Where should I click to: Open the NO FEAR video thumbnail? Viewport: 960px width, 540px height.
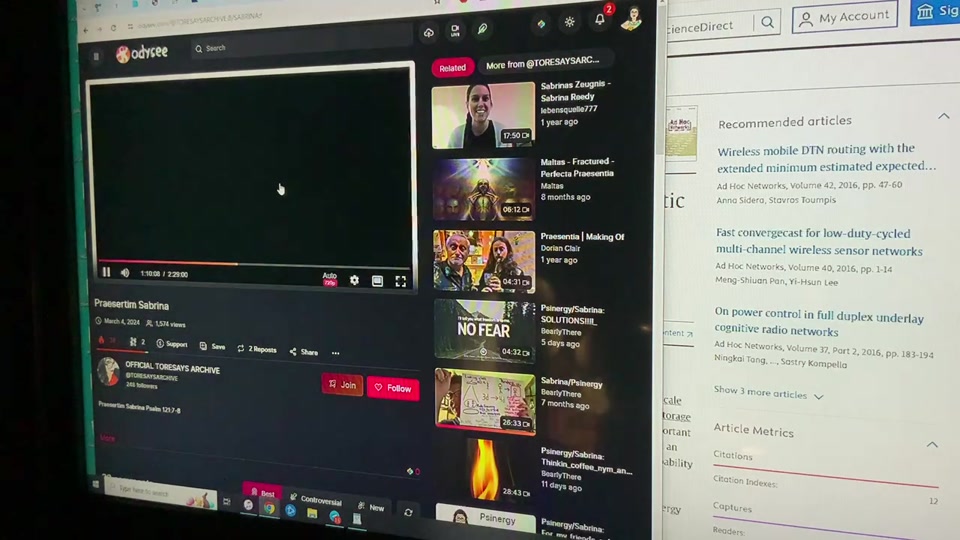coord(484,330)
